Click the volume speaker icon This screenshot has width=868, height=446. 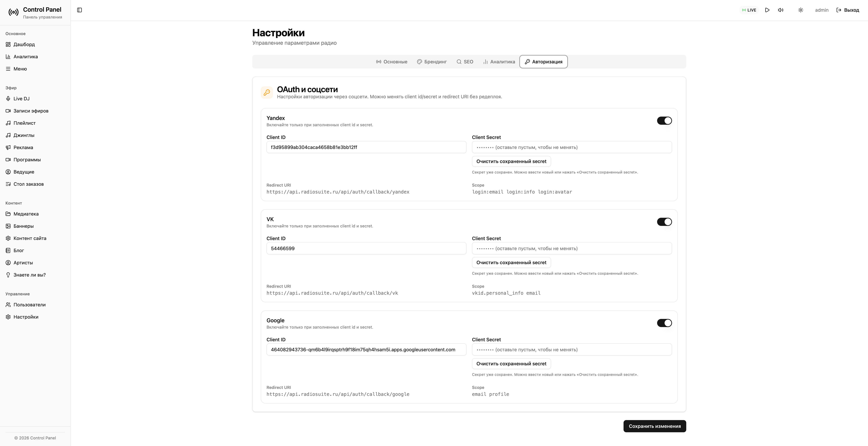780,10
